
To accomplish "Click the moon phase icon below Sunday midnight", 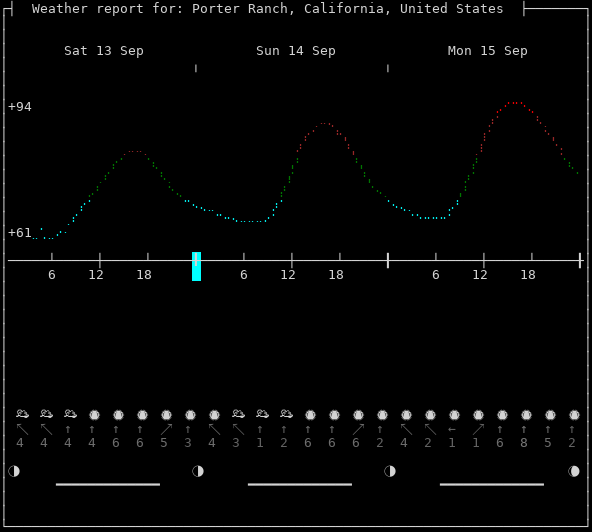I will (198, 471).
